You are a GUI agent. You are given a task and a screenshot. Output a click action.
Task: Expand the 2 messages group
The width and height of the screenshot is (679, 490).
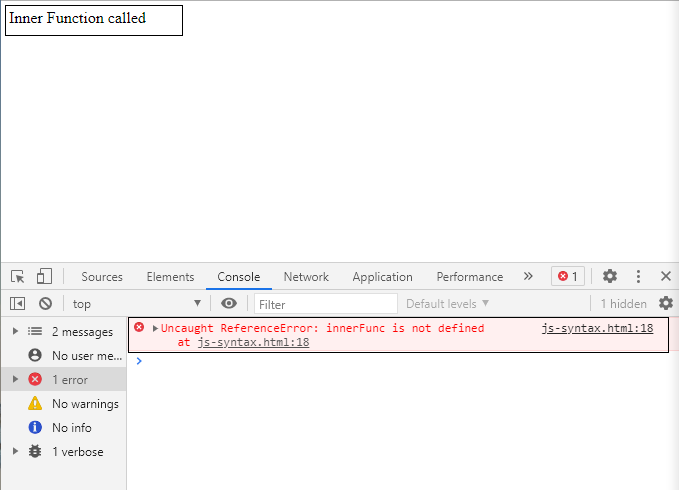pos(15,332)
